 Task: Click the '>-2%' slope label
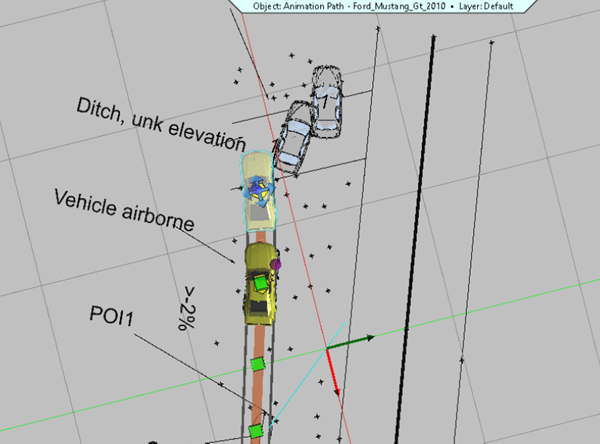tap(187, 308)
